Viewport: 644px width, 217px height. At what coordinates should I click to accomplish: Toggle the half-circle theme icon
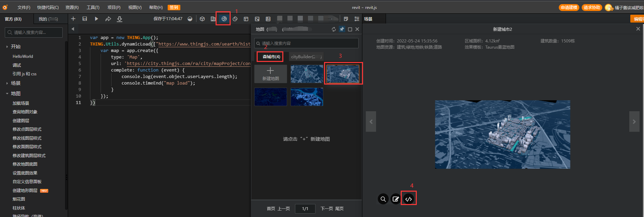tap(190, 19)
